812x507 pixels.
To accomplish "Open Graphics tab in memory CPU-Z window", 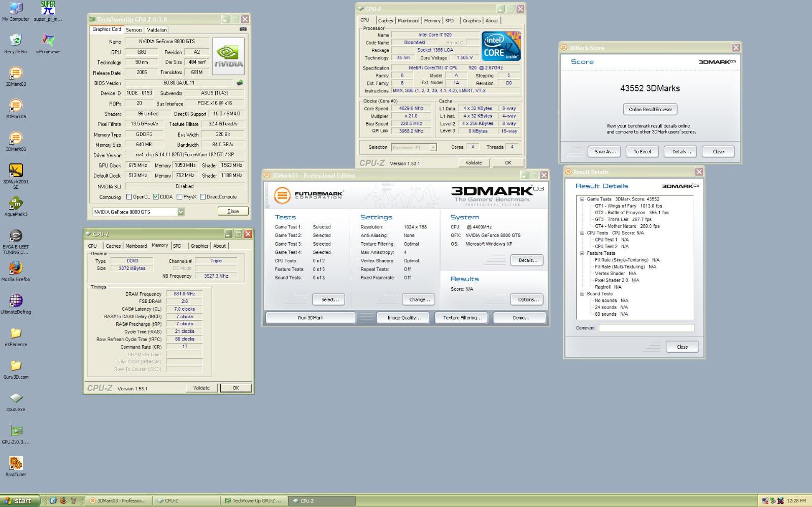I will 199,246.
